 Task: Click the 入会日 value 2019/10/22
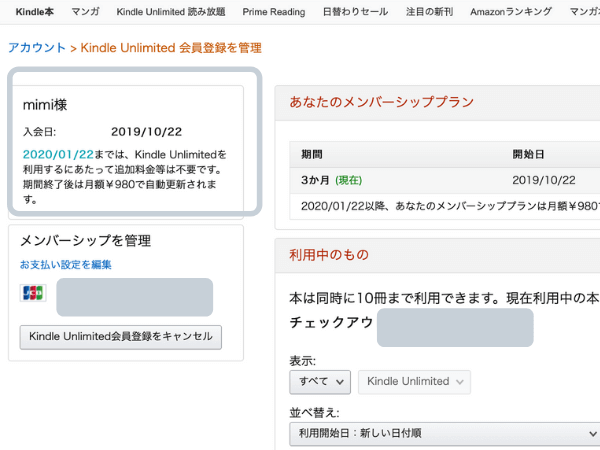pyautogui.click(x=147, y=132)
